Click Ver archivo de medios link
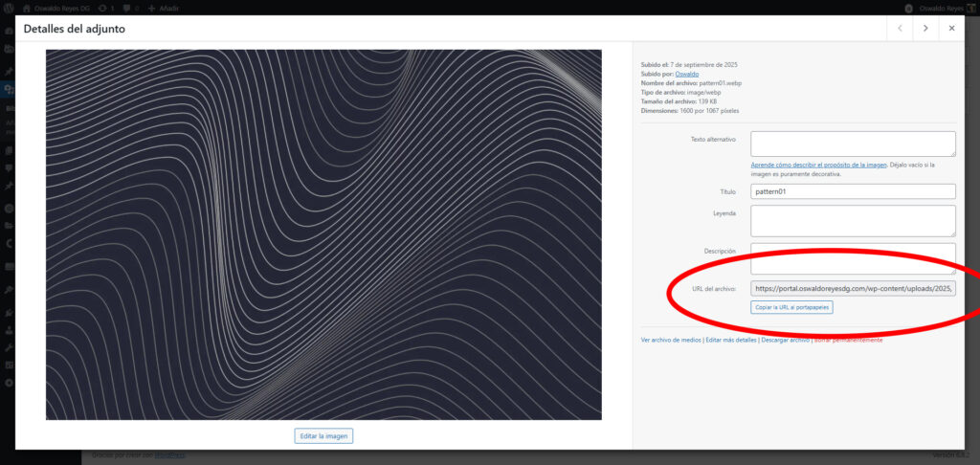This screenshot has width=980, height=465. pos(670,340)
